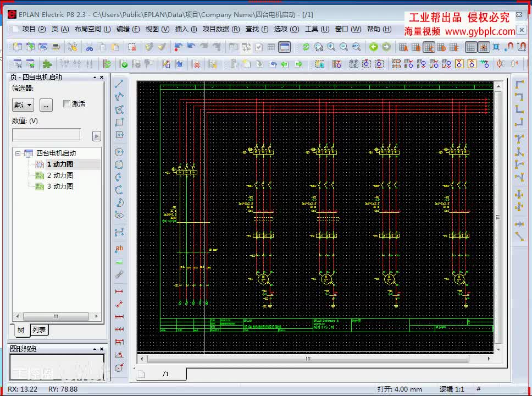The image size is (532, 396).
Task: Click the 数值 value input field
Action: [x=47, y=135]
